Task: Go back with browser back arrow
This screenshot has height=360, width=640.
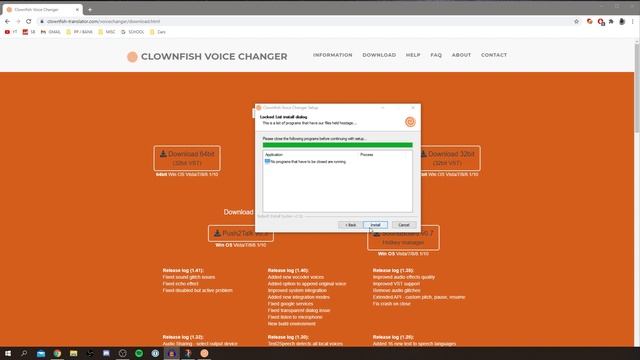Action: (7, 21)
